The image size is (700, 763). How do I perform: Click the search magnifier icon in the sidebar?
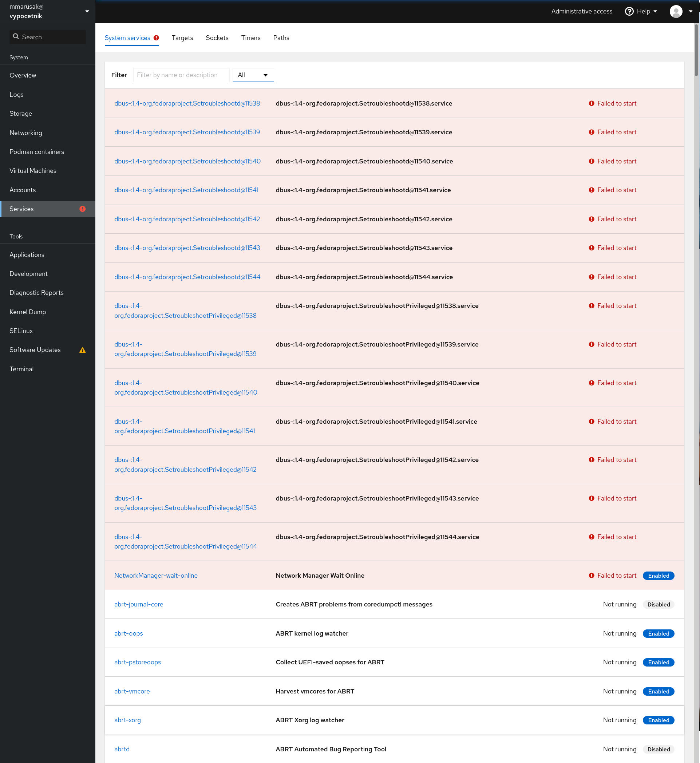click(x=16, y=36)
